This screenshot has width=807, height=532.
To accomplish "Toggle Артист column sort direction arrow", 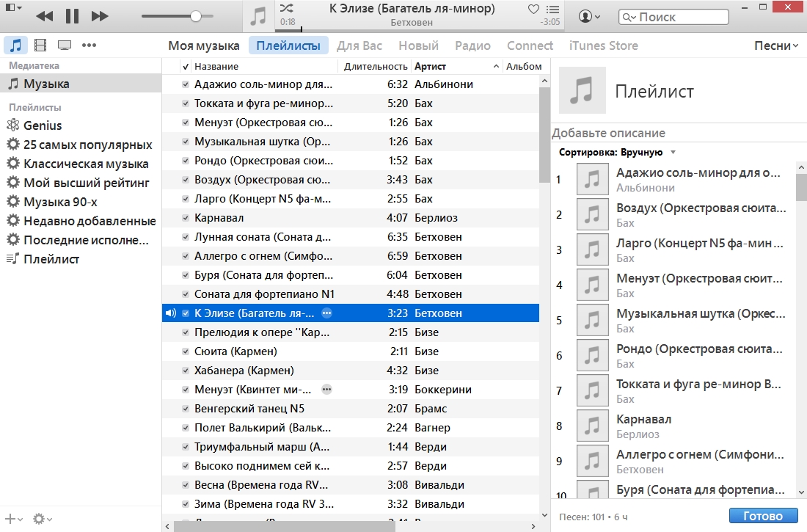I will (496, 67).
